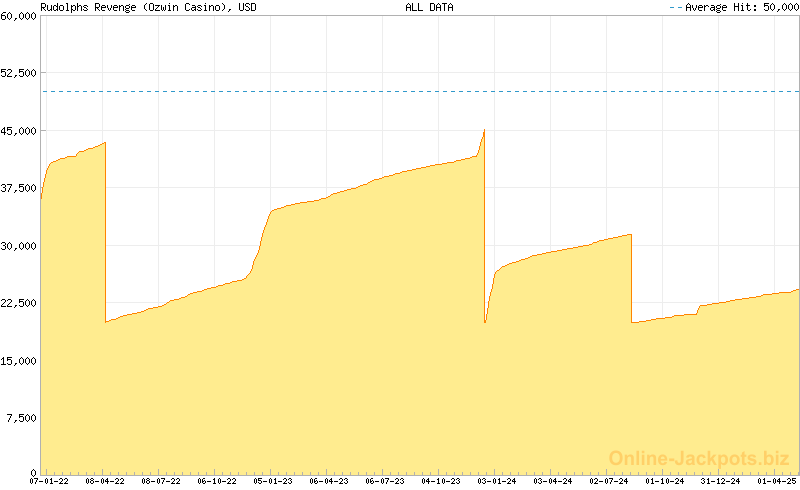Image resolution: width=800 pixels, height=490 pixels.
Task: Click the 31-12-24 date label
Action: tap(721, 481)
